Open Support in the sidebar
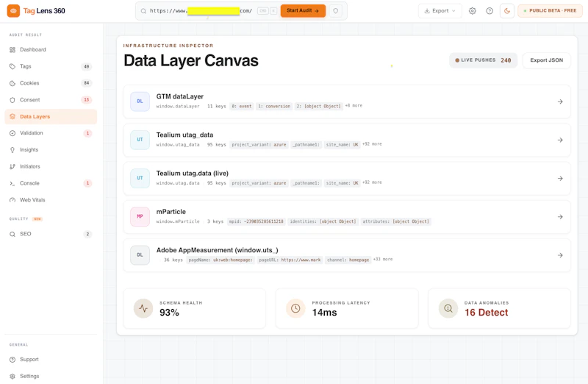This screenshot has width=588, height=384. point(51,359)
